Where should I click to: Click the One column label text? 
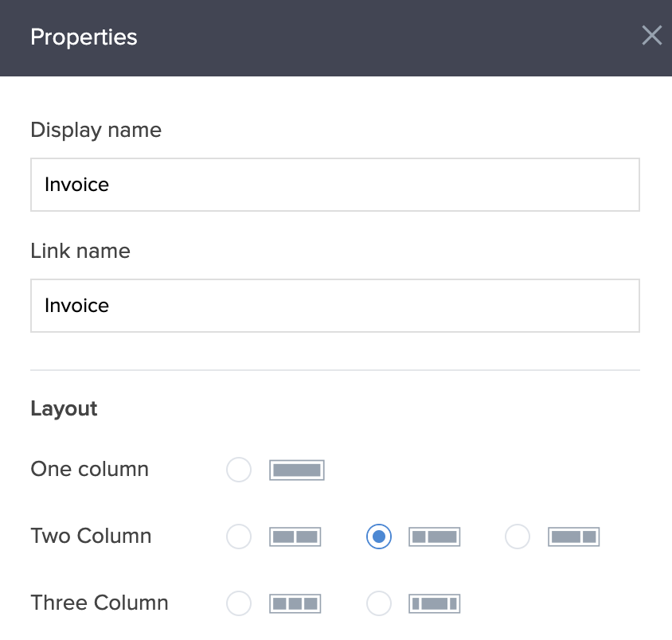pos(89,469)
